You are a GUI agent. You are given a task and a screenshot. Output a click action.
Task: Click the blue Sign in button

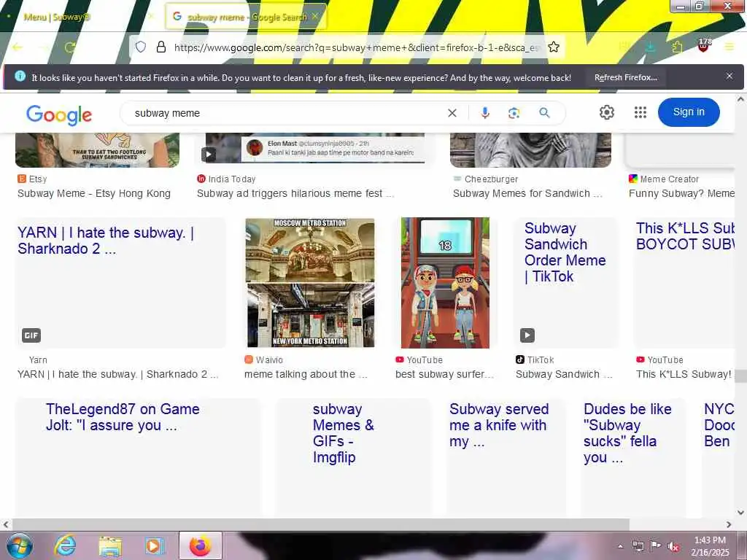click(689, 112)
